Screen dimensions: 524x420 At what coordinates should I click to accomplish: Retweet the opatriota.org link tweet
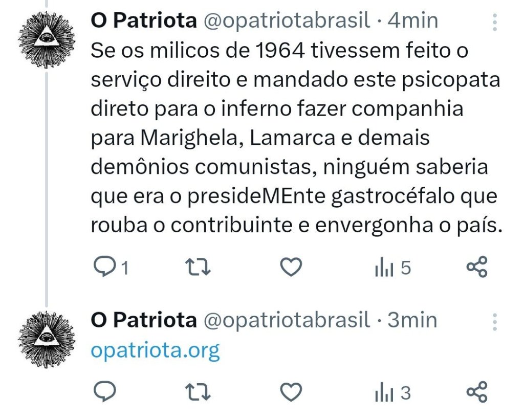point(198,392)
